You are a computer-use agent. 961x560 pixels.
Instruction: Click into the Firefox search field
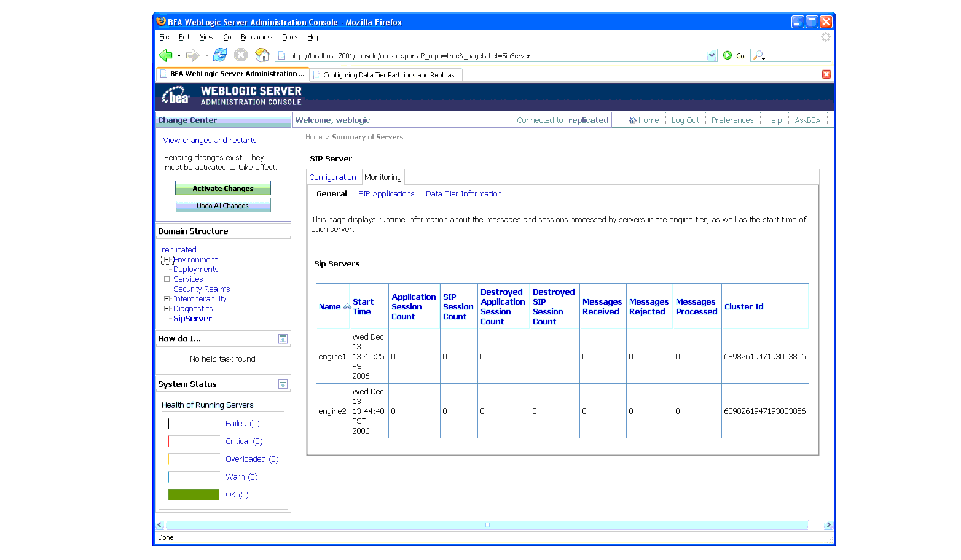tap(798, 56)
